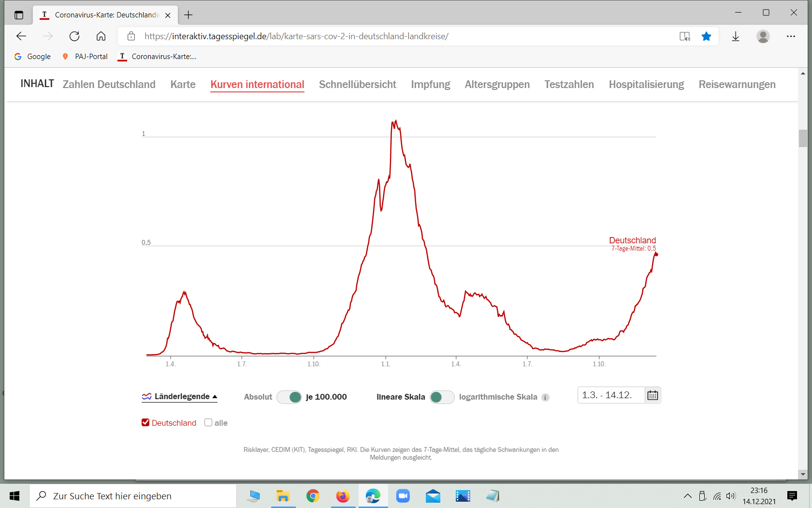Open the Photos app from taskbar
This screenshot has width=812, height=508.
463,496
